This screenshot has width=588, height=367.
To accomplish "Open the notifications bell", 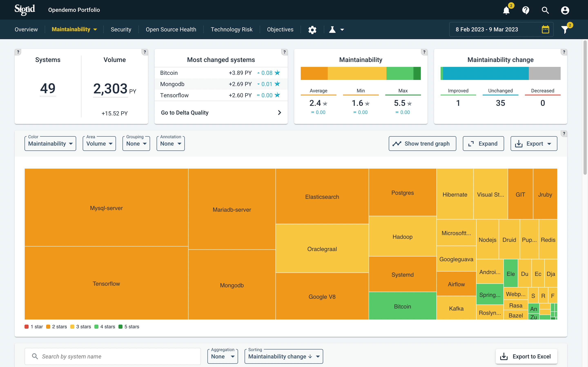I will [506, 10].
